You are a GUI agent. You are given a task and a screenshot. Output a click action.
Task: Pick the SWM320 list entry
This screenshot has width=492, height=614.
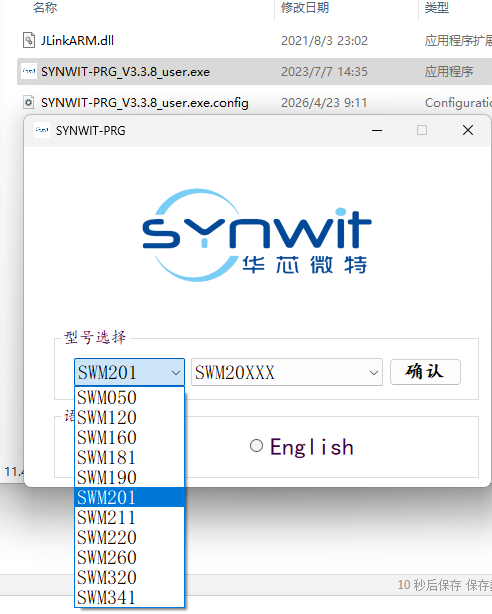click(x=129, y=577)
